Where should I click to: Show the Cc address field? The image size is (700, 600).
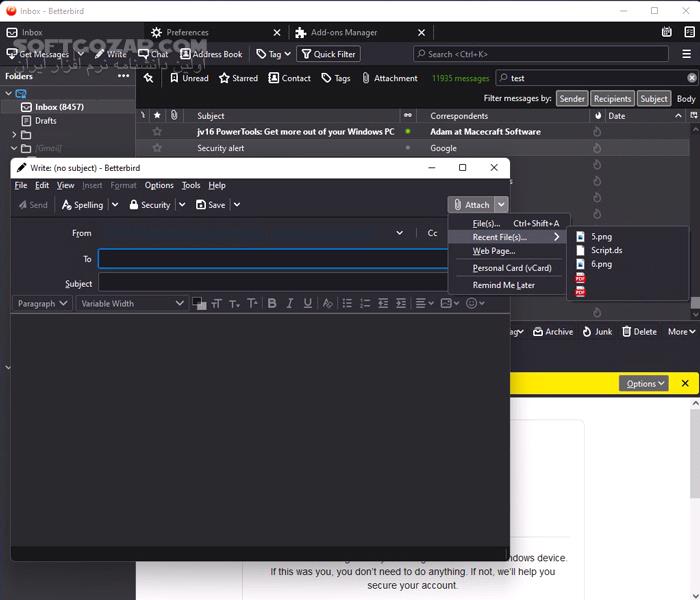432,233
